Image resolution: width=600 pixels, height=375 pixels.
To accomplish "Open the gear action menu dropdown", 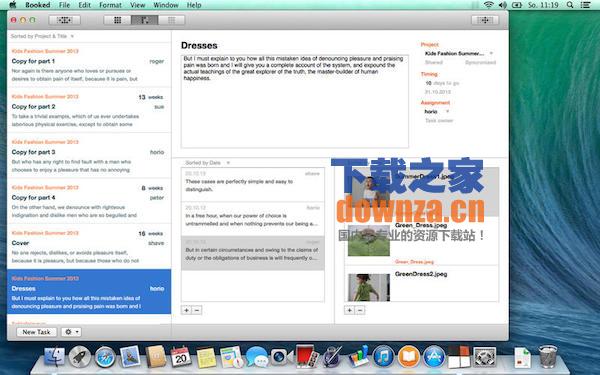I will click(71, 332).
